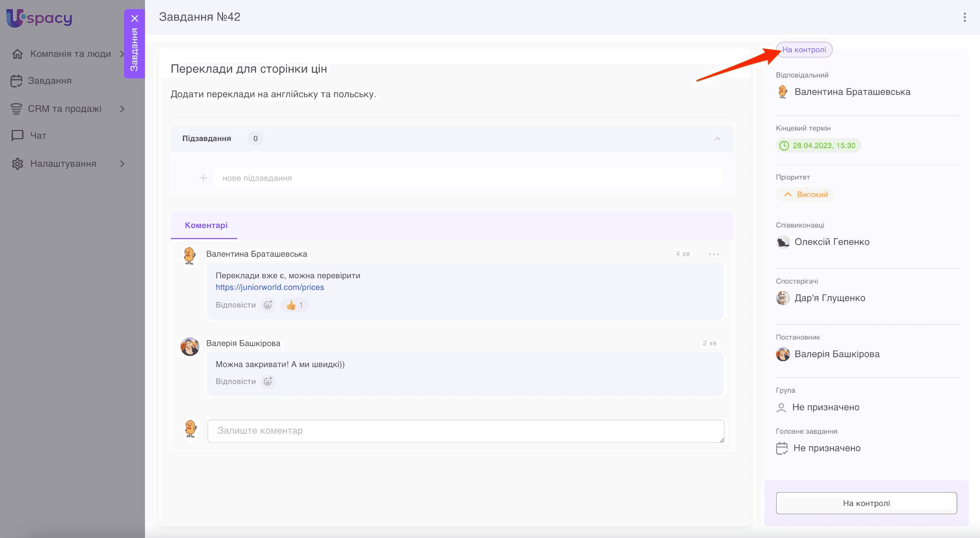Viewport: 980px width, 538px height.
Task: Click the Високий priority badge
Action: click(805, 195)
